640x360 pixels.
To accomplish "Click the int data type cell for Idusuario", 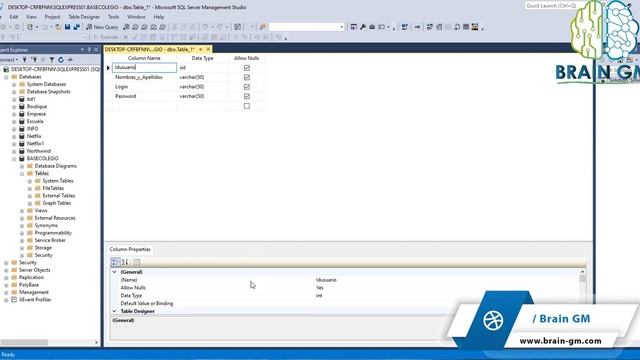I will 202,68.
